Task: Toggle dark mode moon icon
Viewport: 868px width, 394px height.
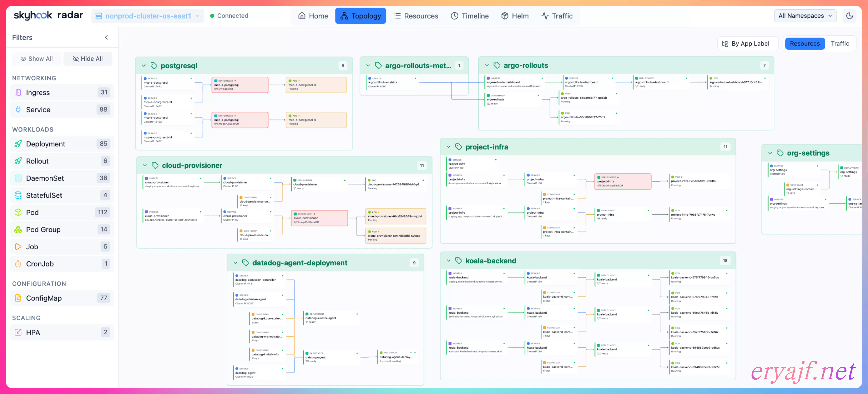Action: tap(849, 16)
